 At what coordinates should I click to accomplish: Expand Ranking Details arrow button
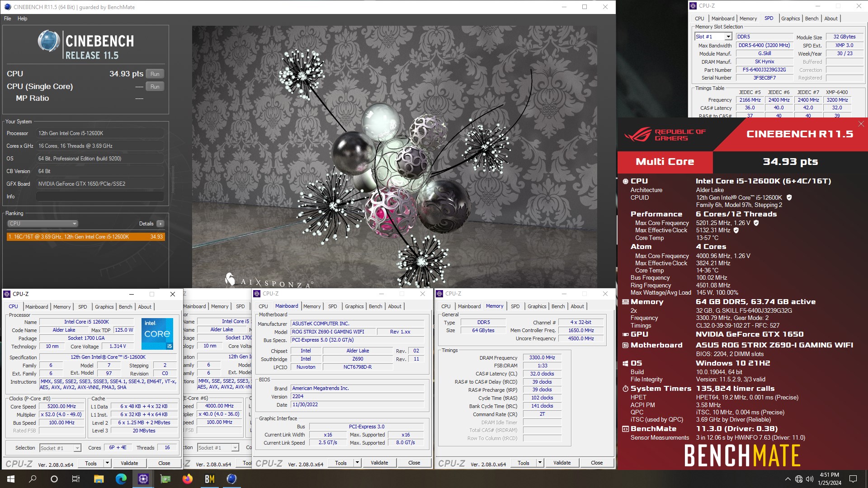coord(160,224)
